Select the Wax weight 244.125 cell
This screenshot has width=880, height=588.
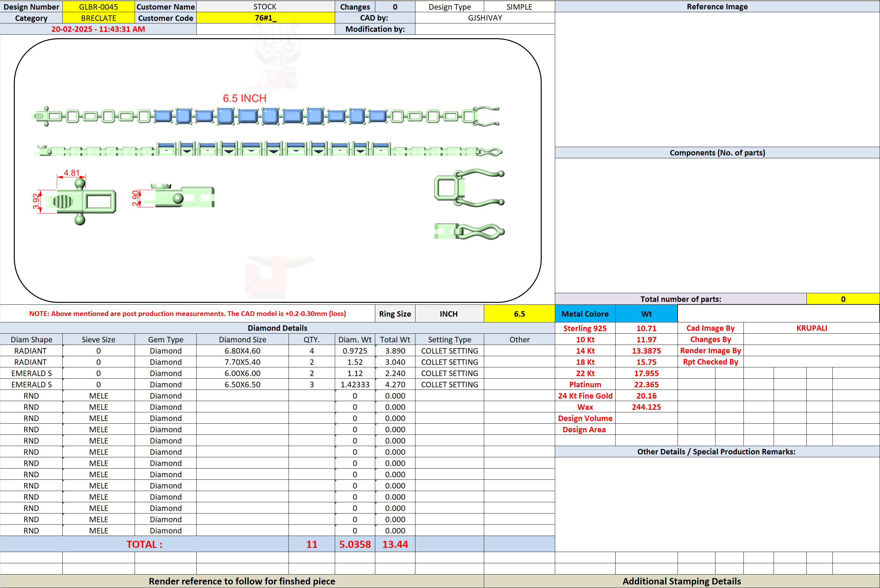pyautogui.click(x=646, y=407)
